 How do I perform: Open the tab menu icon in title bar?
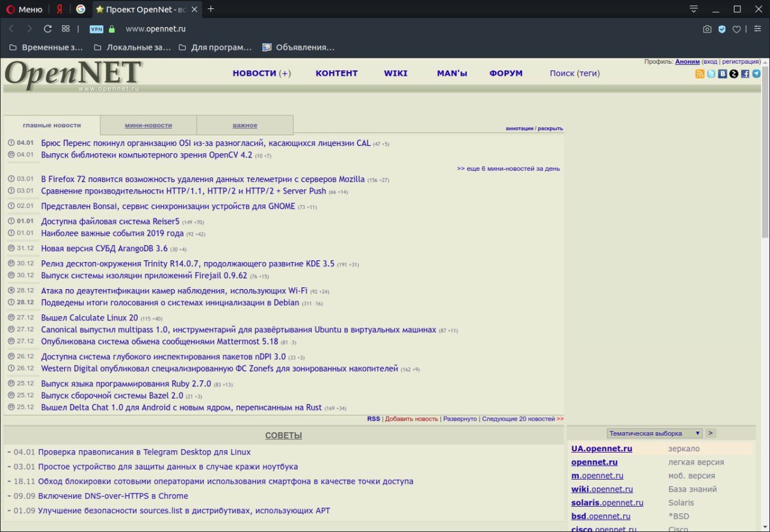point(694,9)
